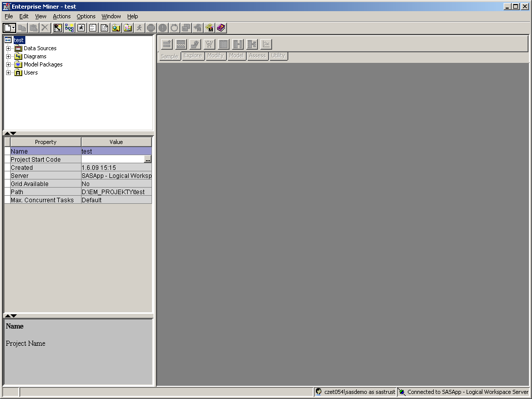Open the Edit menu
The height and width of the screenshot is (399, 532).
click(x=24, y=16)
